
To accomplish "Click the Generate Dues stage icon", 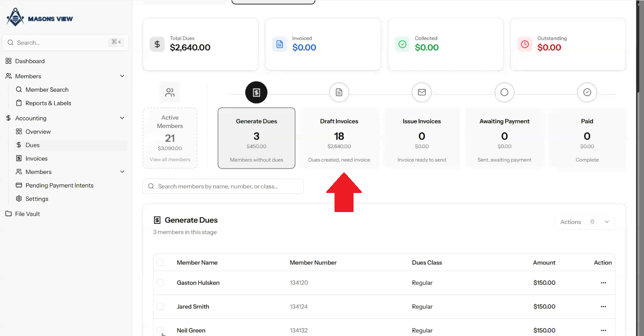I will pos(256,93).
